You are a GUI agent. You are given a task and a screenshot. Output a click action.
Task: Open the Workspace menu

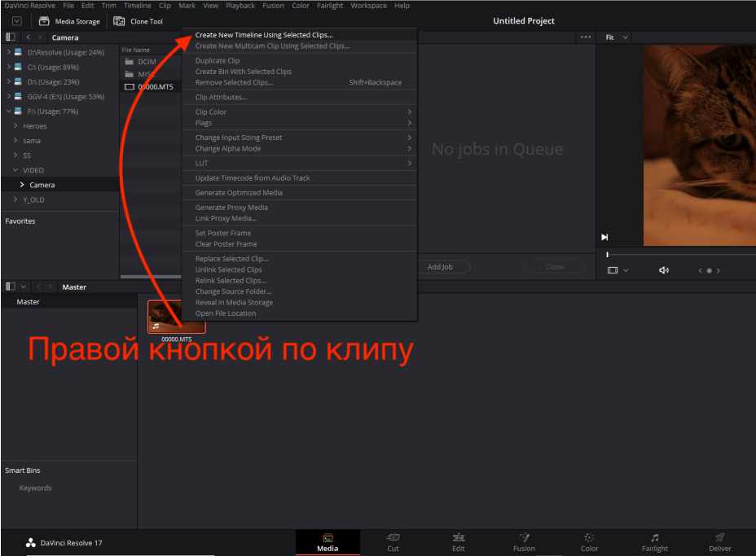point(368,6)
